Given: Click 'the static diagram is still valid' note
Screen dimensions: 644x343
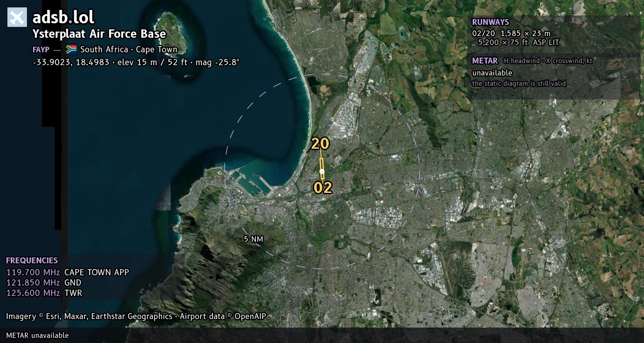Looking at the screenshot, I should pos(519,84).
